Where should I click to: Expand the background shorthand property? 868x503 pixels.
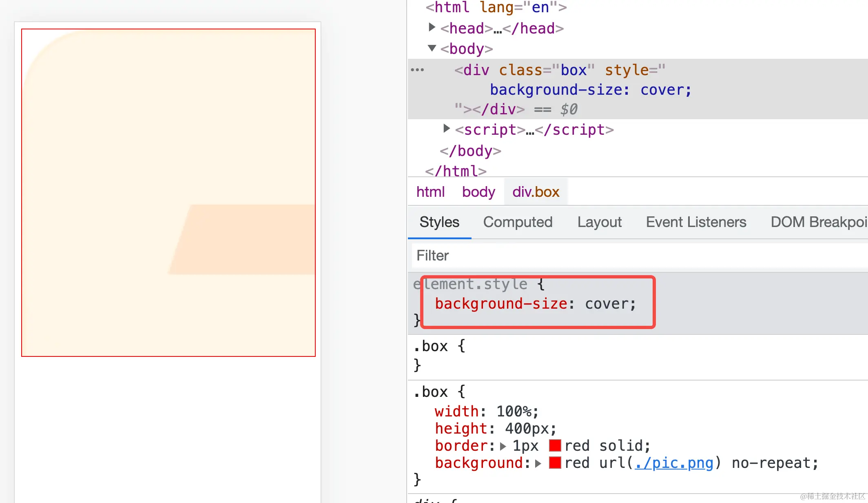coord(538,463)
